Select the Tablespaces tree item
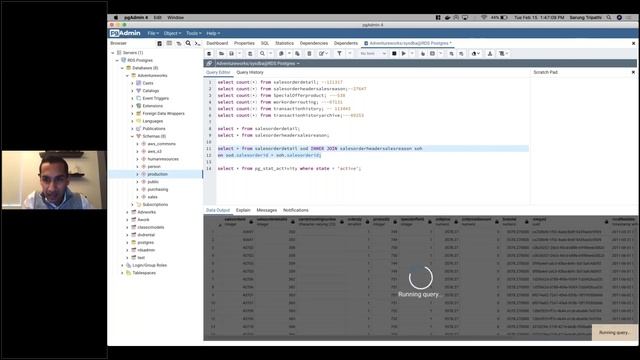 [144, 273]
